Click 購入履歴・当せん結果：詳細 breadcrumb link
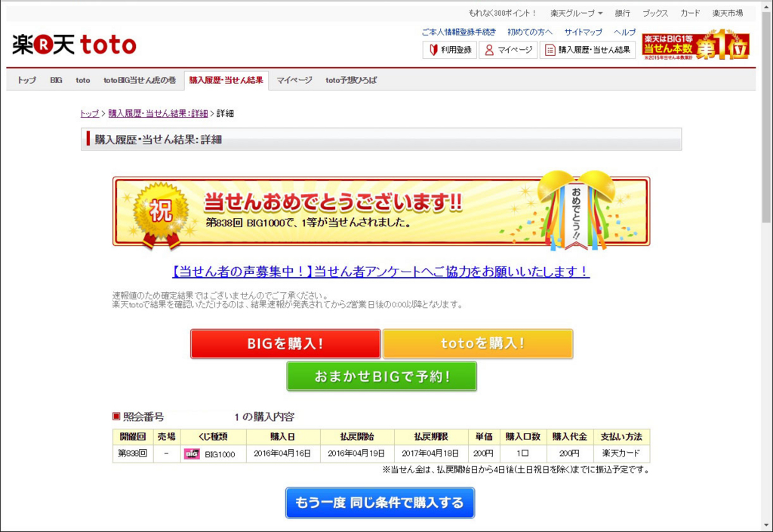Viewport: 773px width, 532px height. (x=158, y=114)
